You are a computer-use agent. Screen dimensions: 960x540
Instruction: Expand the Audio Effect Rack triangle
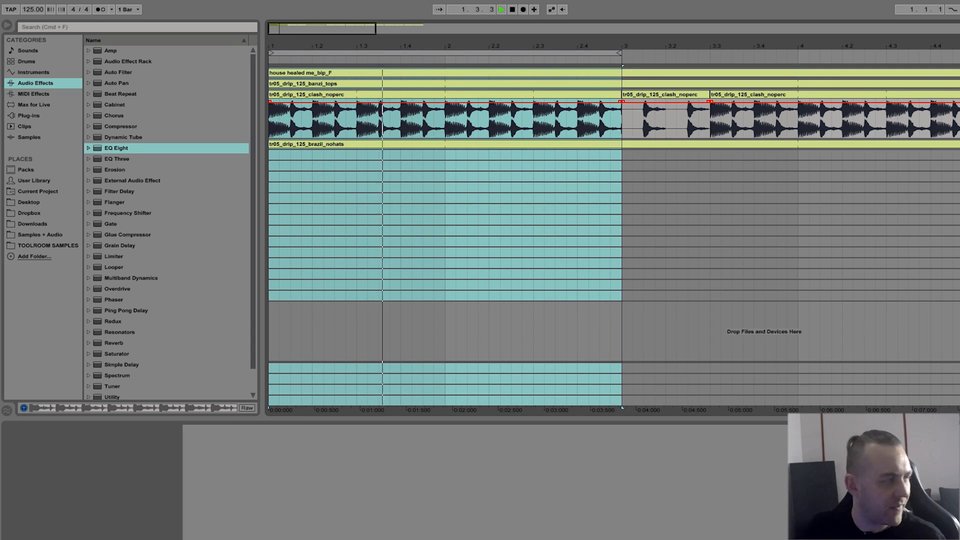[x=88, y=61]
